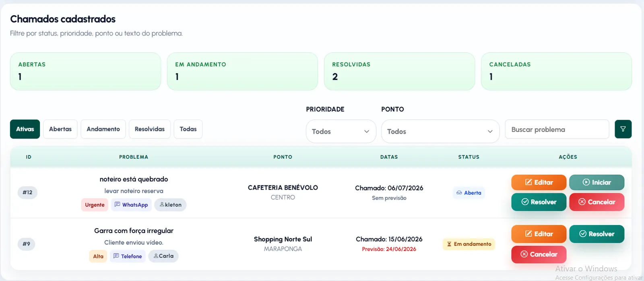This screenshot has height=281, width=644.
Task: Click the Abertas summary card
Action: [85, 71]
